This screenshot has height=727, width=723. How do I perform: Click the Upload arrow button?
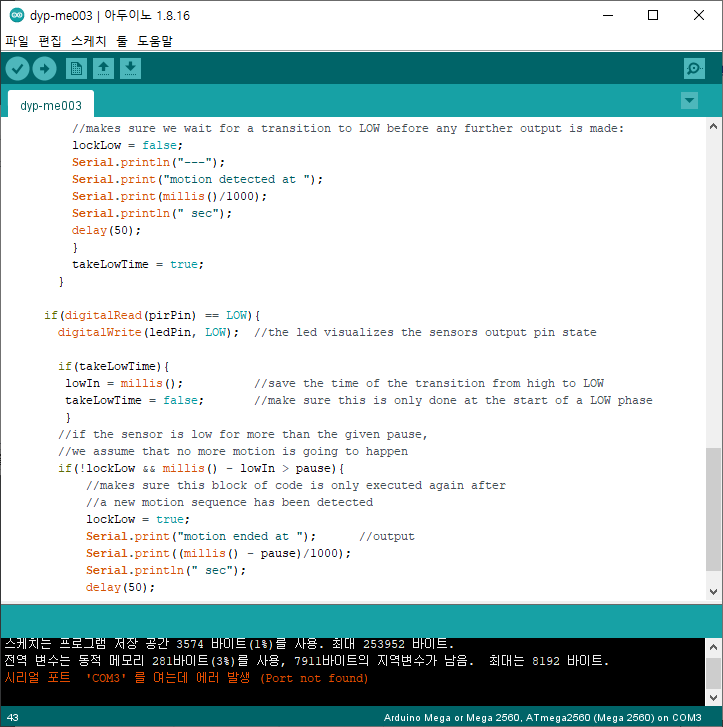[x=45, y=69]
